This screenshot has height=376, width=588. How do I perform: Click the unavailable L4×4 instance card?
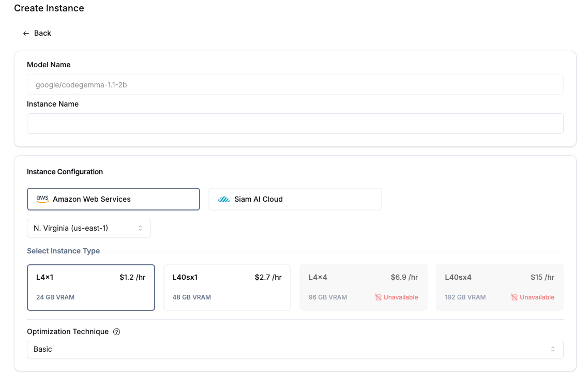(x=363, y=287)
